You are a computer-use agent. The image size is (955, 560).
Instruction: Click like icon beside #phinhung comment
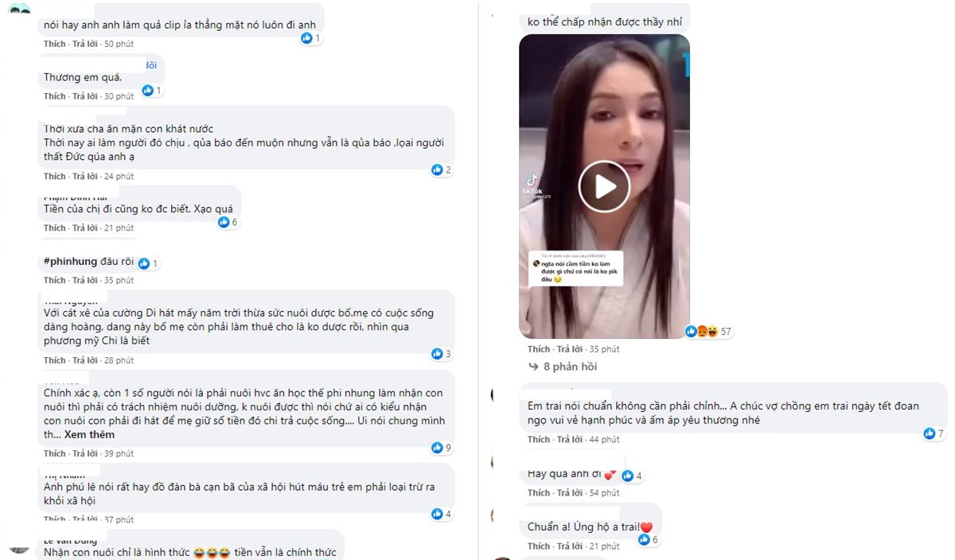pos(144,263)
